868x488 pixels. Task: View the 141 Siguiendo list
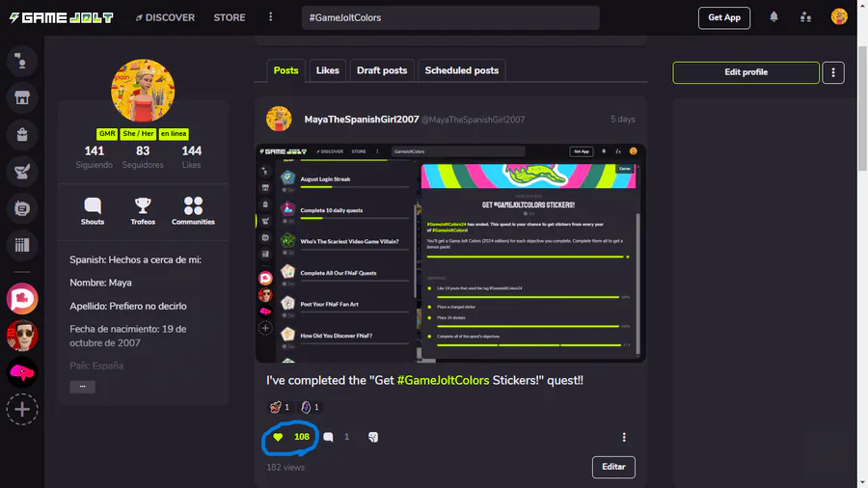pyautogui.click(x=95, y=157)
